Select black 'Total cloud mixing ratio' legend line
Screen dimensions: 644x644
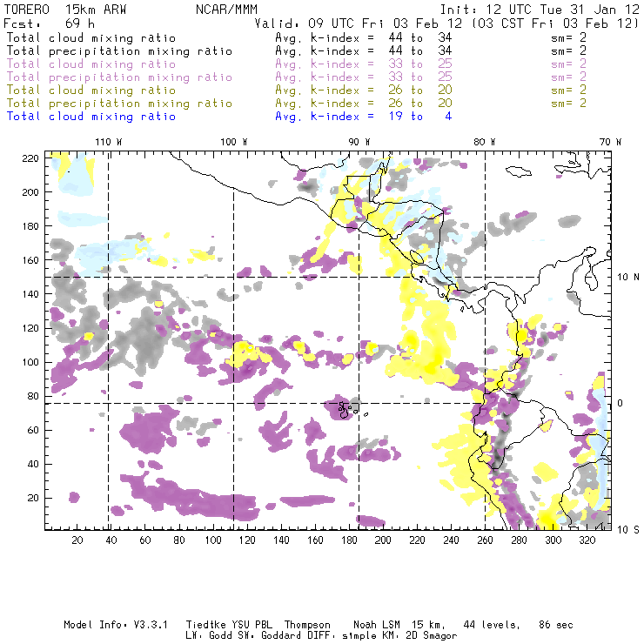pyautogui.click(x=91, y=38)
